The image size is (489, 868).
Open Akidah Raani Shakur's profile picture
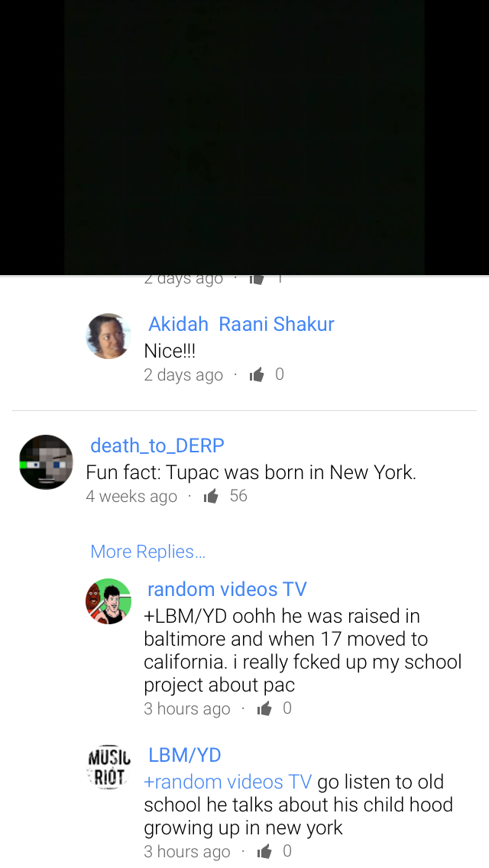(x=108, y=336)
